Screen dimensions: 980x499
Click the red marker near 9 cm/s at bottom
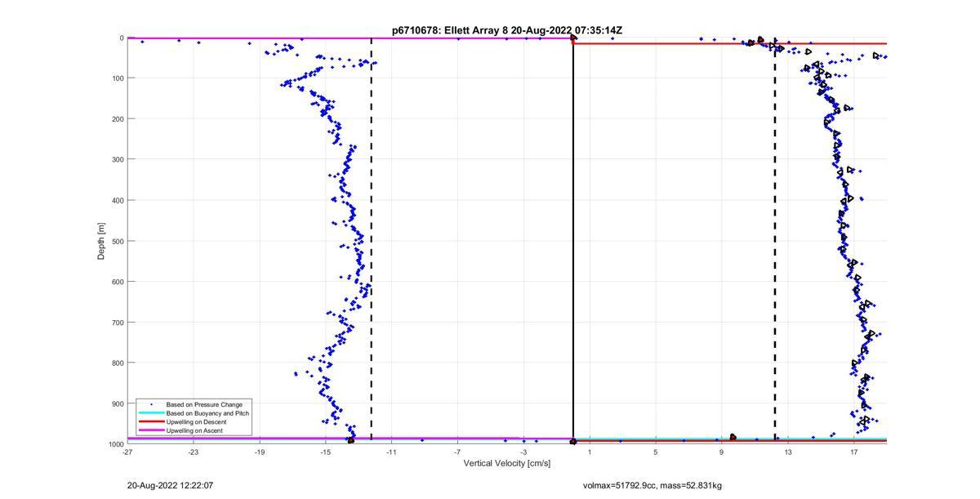pos(733,438)
